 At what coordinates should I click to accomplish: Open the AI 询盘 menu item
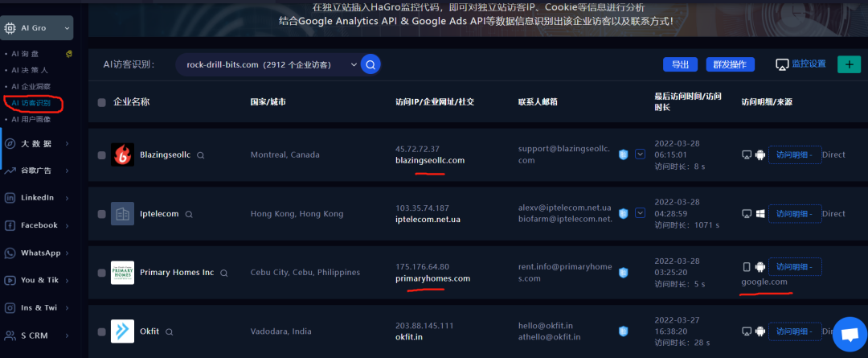tap(26, 54)
